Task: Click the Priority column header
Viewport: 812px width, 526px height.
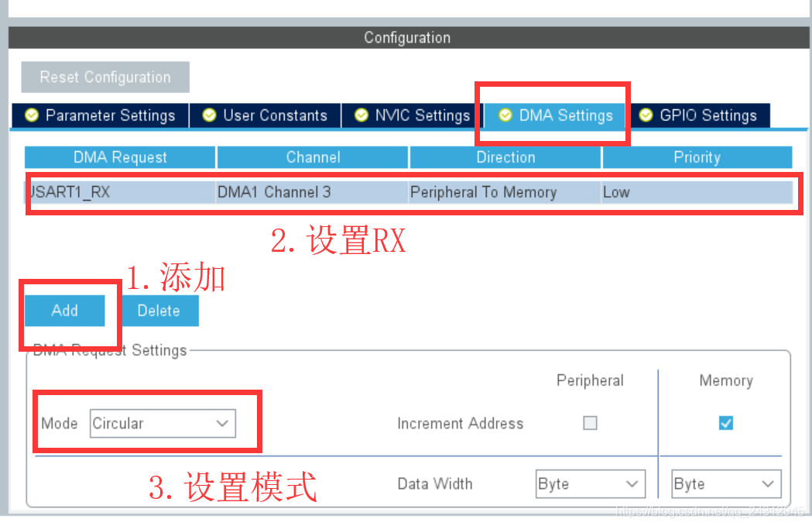Action: 696,156
